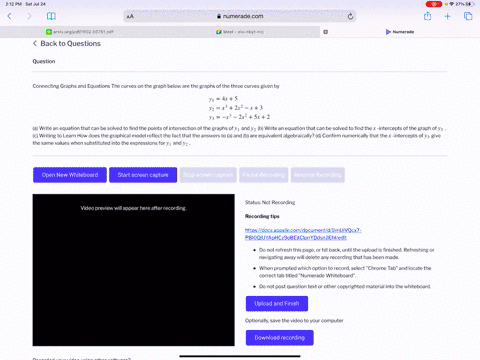Click the 'Do not post question text' tip
This screenshot has height=360, width=480.
click(345, 287)
